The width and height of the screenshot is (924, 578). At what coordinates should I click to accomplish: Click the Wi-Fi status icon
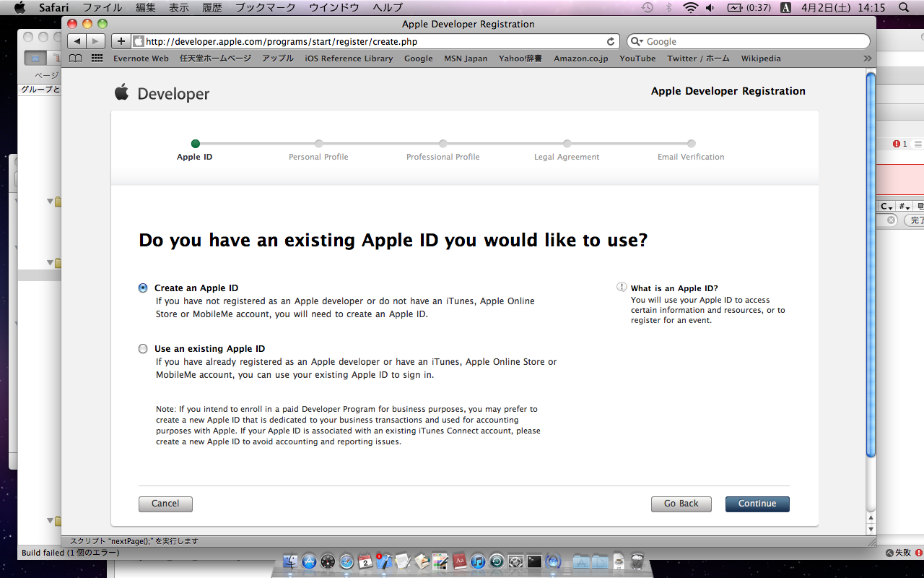691,7
